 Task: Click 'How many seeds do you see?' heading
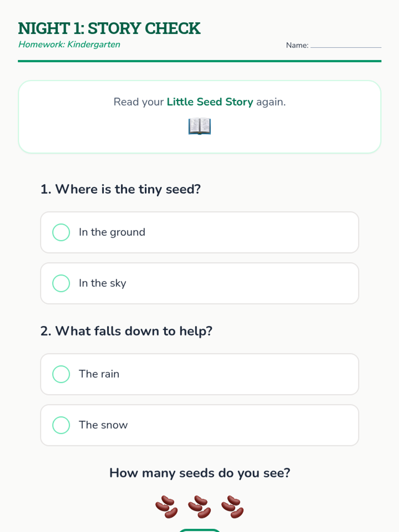[199, 473]
